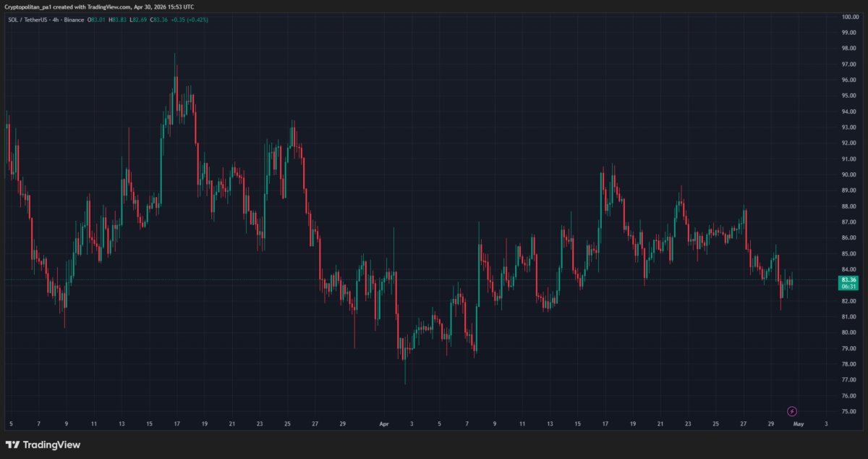Click the 90.00 label on price axis
The height and width of the screenshot is (459, 868).
click(x=850, y=174)
